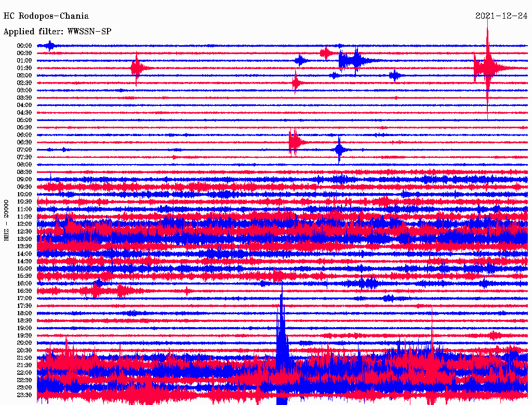
Task: Click the 13:30 time label
Action: [24, 246]
